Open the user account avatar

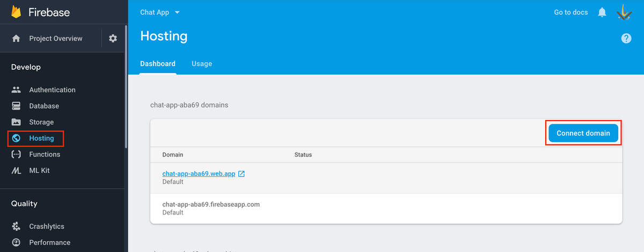624,12
